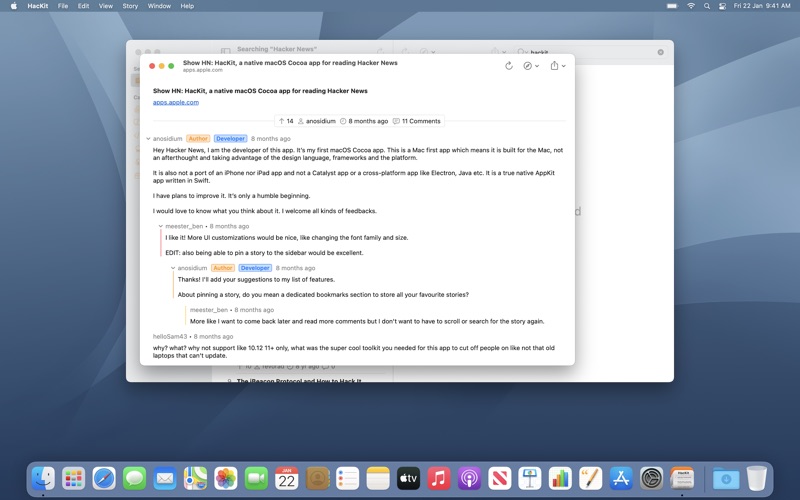Click the Developer badge on the top comment
This screenshot has width=800, height=500.
pyautogui.click(x=231, y=139)
